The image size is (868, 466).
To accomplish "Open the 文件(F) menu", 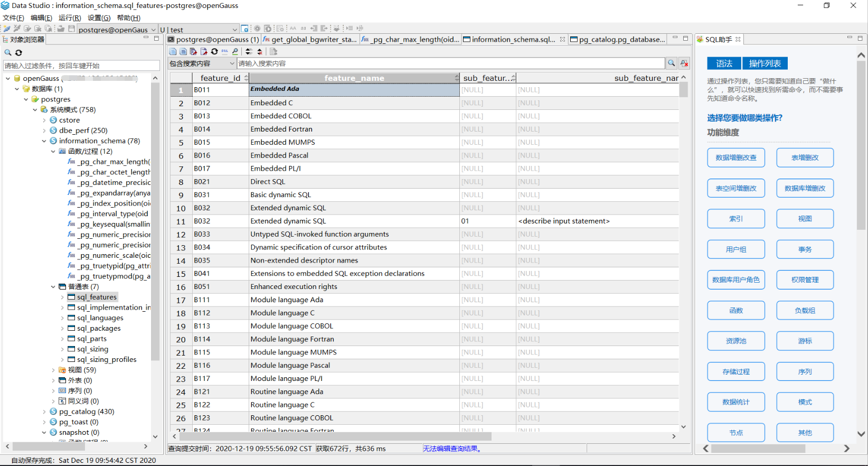I will coord(13,17).
